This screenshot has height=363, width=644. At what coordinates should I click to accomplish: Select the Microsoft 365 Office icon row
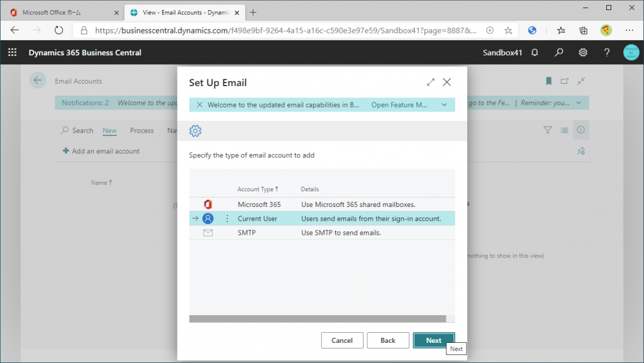click(x=208, y=204)
